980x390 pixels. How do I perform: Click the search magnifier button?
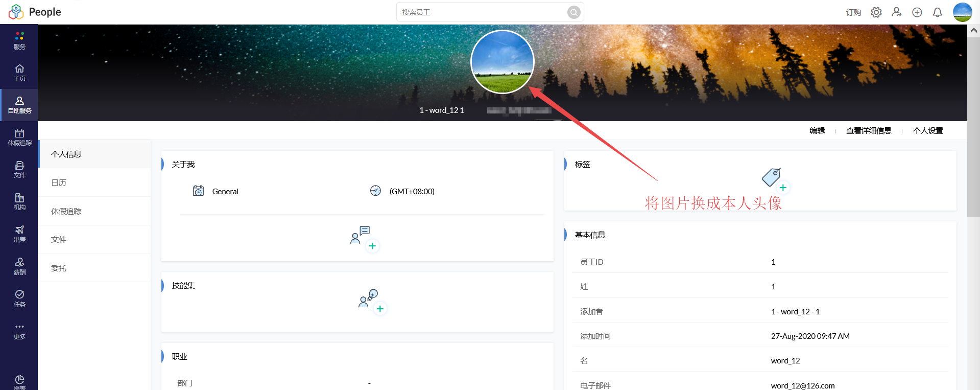tap(574, 12)
